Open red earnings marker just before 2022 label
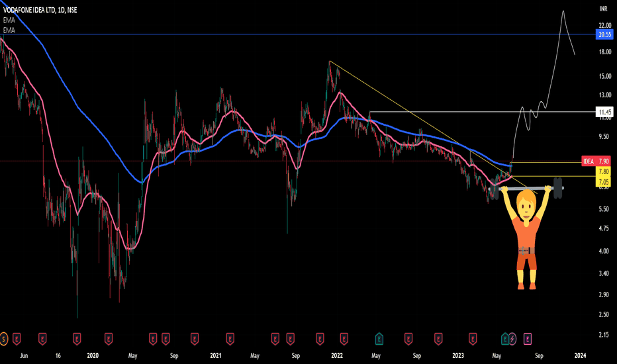 320,338
